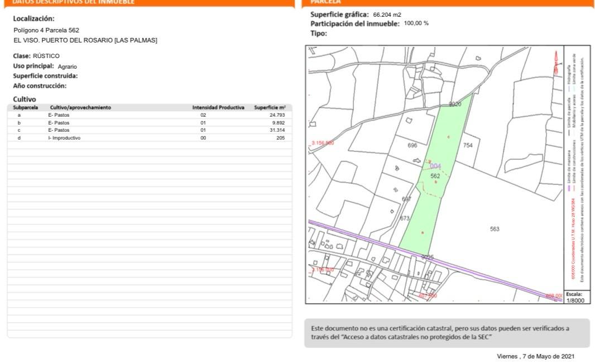
Task: Select subparcela c row with 31.314 surface
Action: [x=150, y=130]
